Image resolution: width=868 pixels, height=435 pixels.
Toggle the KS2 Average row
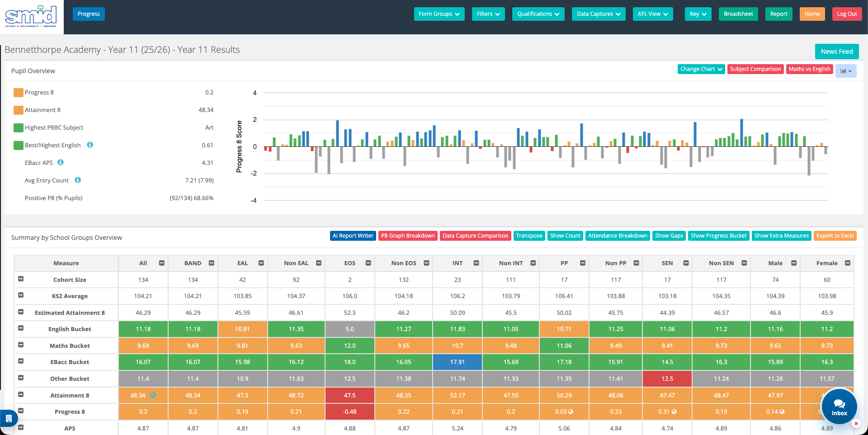pos(21,295)
